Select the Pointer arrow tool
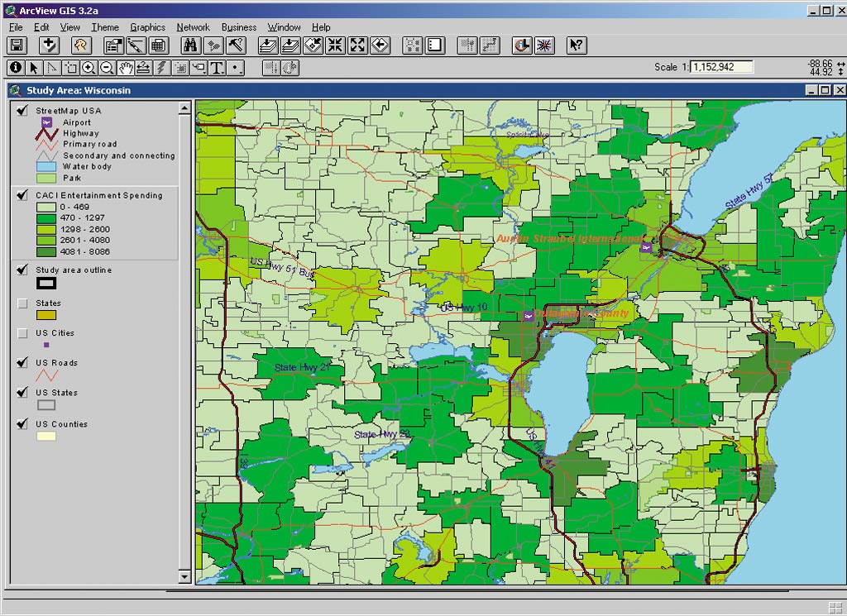The height and width of the screenshot is (616, 847). [x=34, y=68]
